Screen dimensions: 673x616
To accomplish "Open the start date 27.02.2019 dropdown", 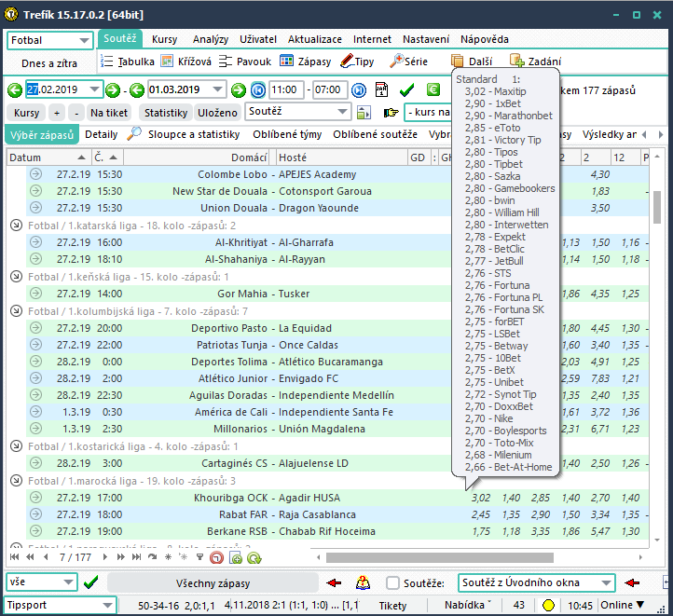I will [x=94, y=89].
